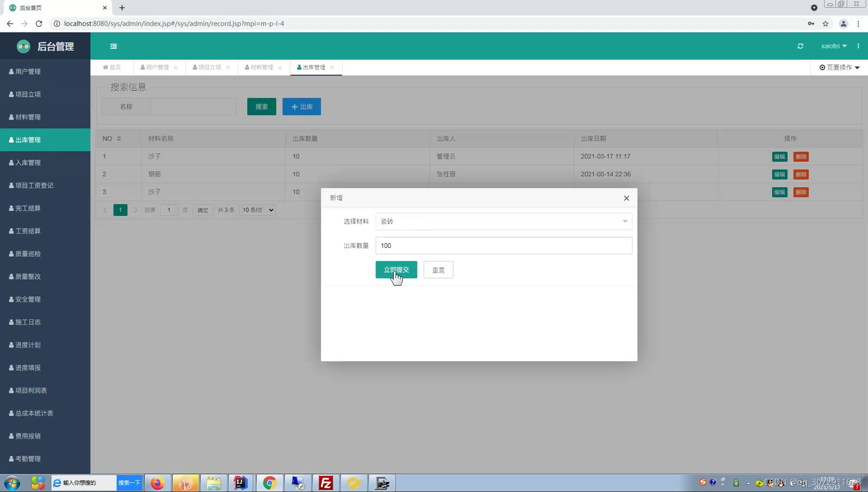Image resolution: width=868 pixels, height=492 pixels.
Task: Close the 新增 dialog with X
Action: (x=626, y=198)
